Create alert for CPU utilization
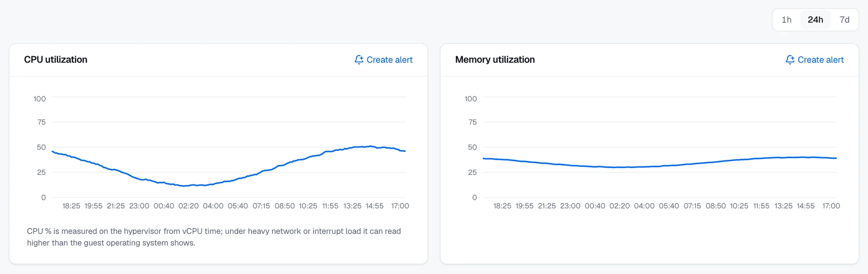868x274 pixels. pyautogui.click(x=383, y=60)
